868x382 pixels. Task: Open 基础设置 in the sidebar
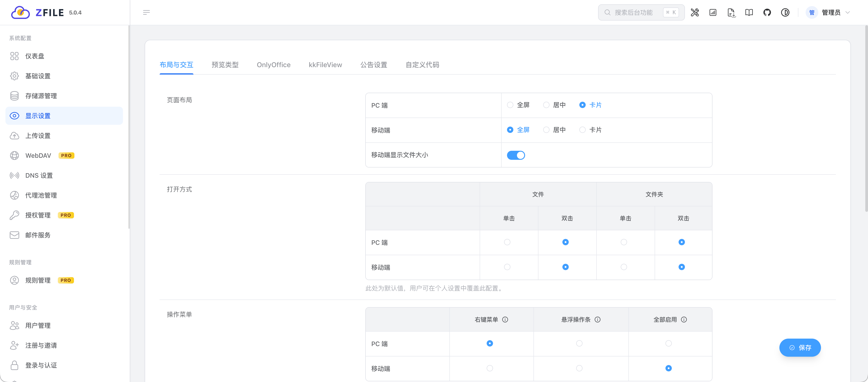point(64,76)
